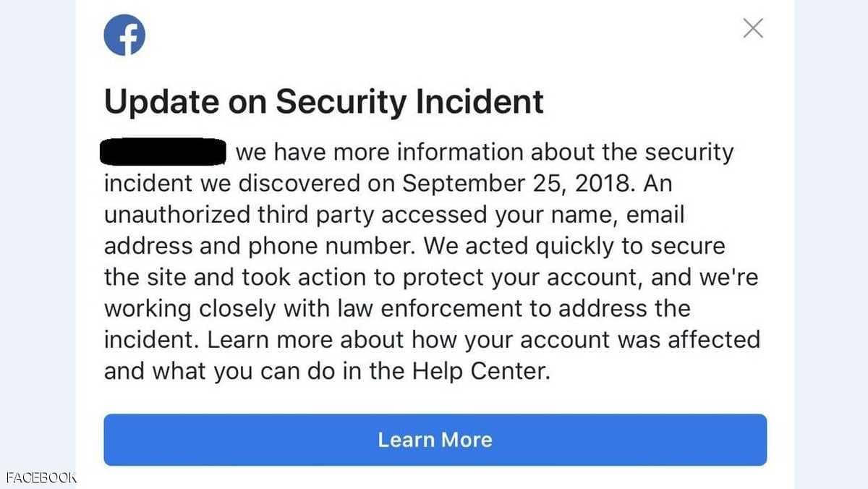
Task: Click the FACEBOOK watermark in the corner
Action: tap(39, 478)
